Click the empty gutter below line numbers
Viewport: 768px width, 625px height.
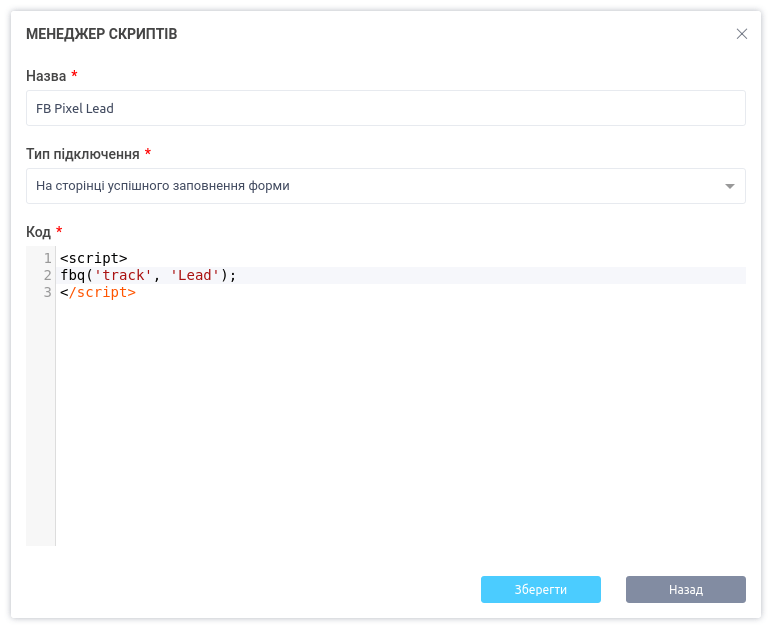point(40,420)
